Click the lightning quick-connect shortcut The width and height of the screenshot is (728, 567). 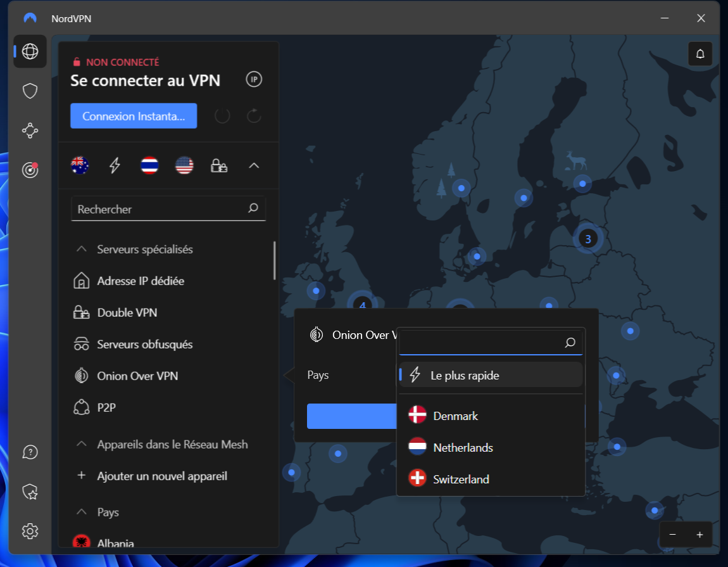(115, 165)
